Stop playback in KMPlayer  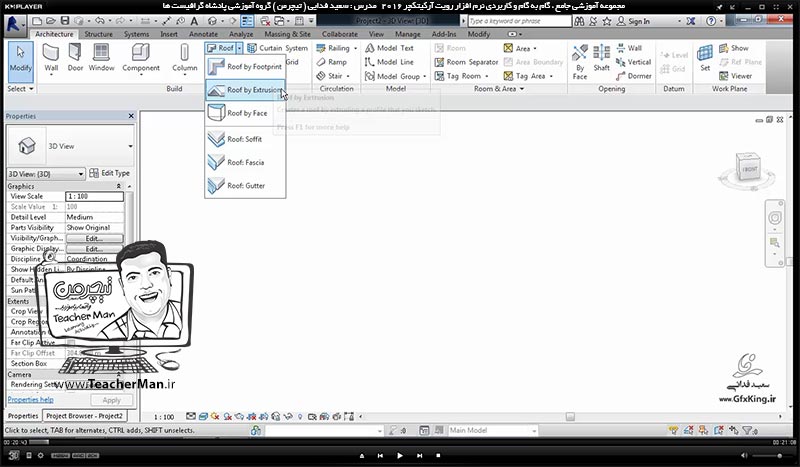coord(438,455)
